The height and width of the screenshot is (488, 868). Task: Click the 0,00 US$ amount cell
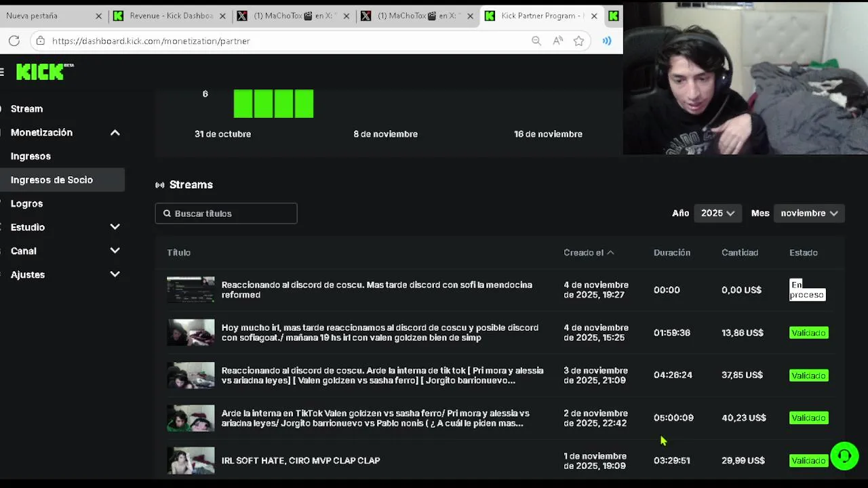tap(741, 289)
